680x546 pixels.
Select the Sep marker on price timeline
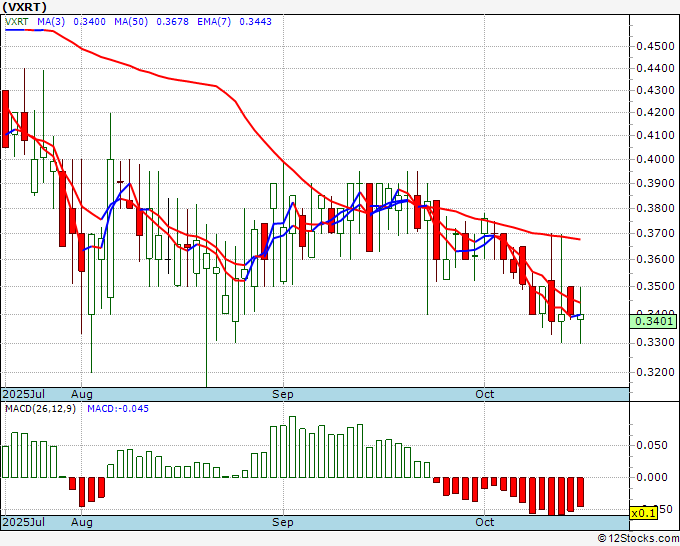[283, 394]
